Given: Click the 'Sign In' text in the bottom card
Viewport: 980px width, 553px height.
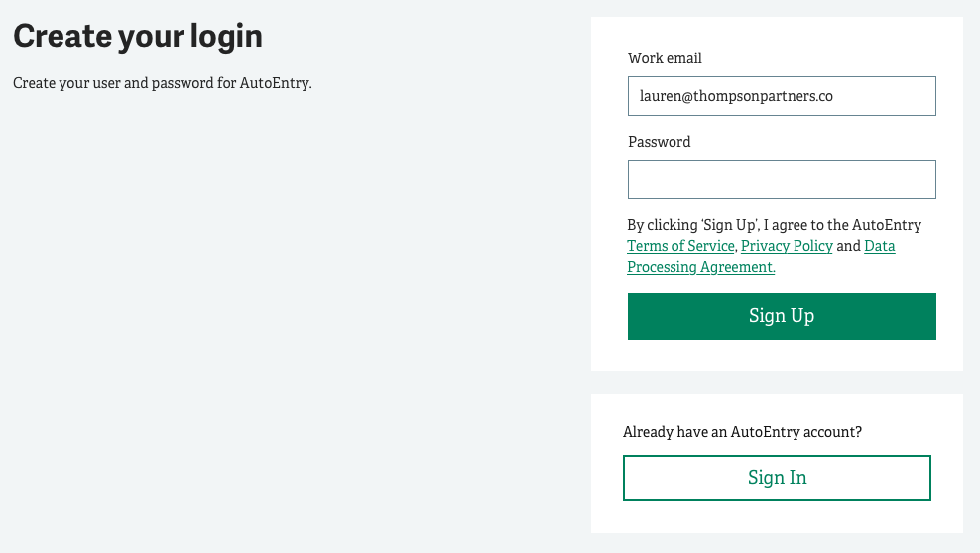Looking at the screenshot, I should [x=777, y=478].
